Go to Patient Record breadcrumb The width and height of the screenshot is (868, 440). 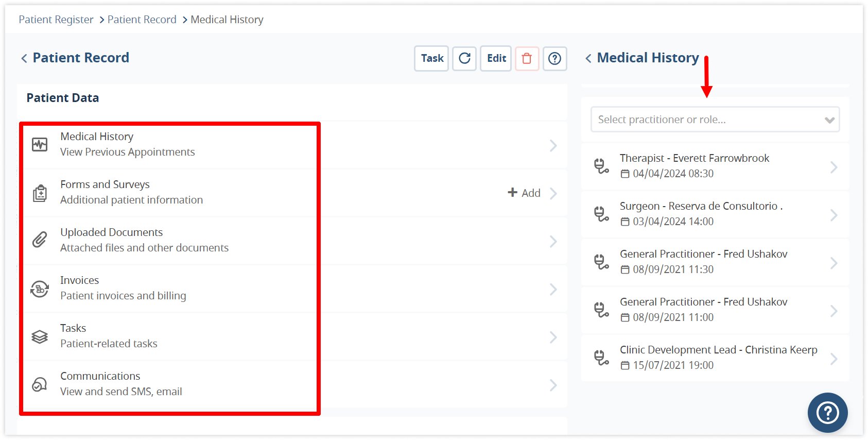(142, 20)
